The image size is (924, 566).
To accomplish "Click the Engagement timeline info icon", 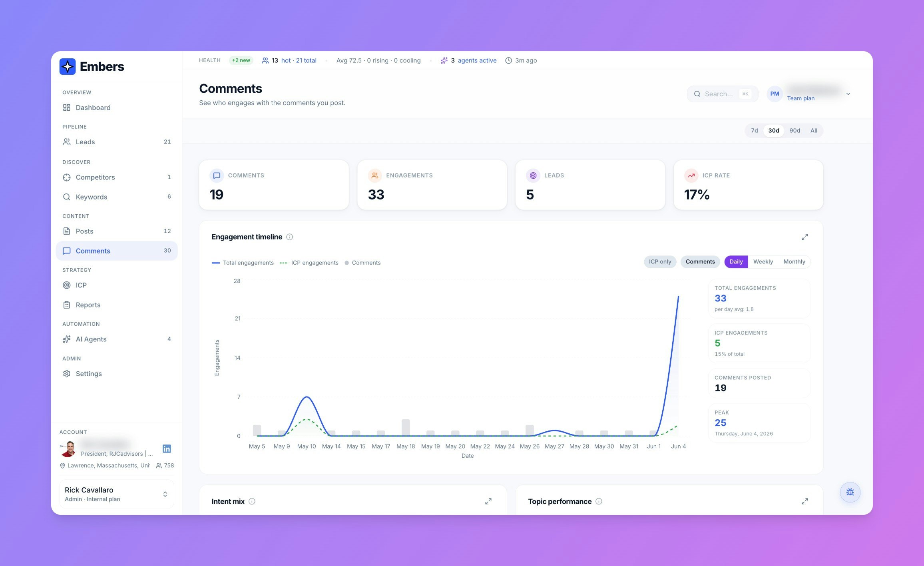I will pyautogui.click(x=290, y=237).
